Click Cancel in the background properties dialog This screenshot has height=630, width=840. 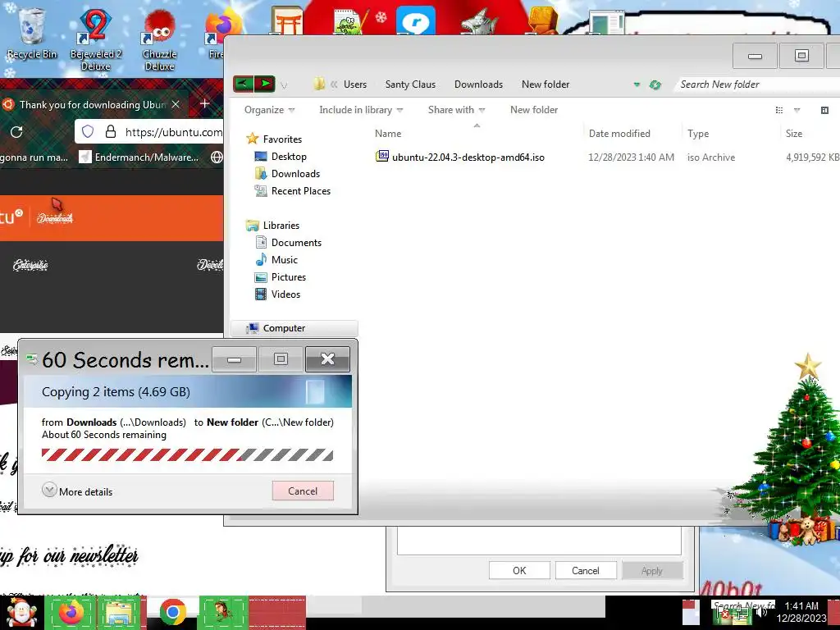pos(585,571)
